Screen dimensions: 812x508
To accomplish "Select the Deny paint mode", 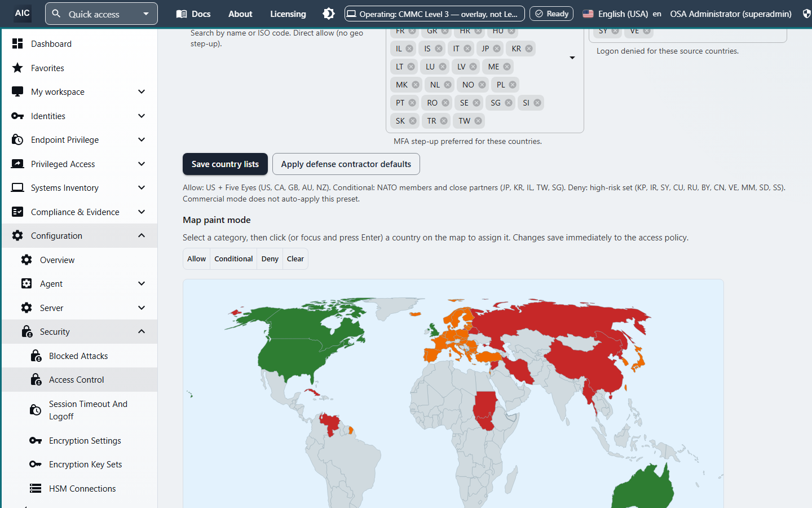I will click(270, 259).
